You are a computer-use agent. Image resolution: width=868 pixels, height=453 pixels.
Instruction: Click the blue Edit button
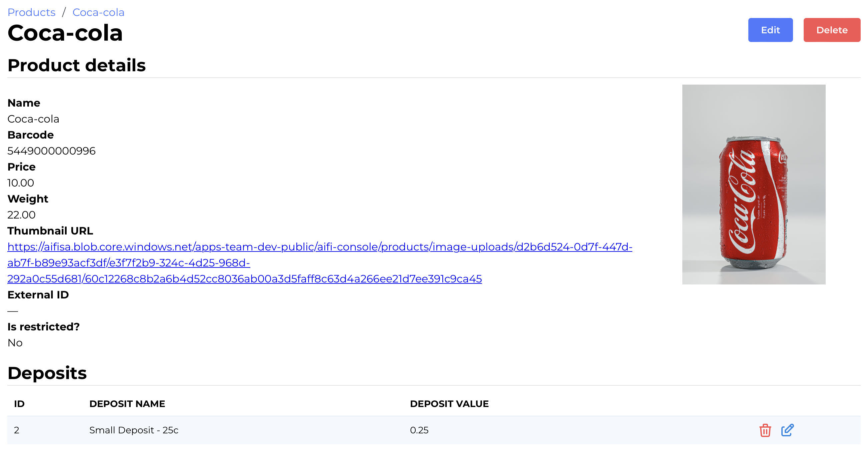point(770,30)
